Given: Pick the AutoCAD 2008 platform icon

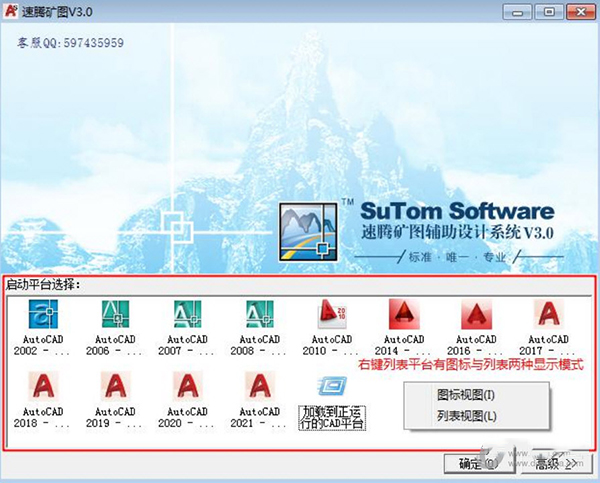Looking at the screenshot, I should 260,314.
